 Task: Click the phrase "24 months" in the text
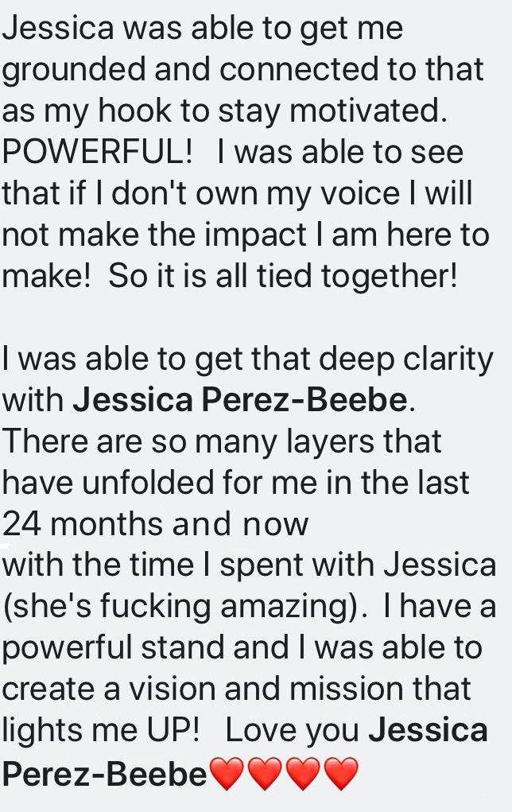83,524
